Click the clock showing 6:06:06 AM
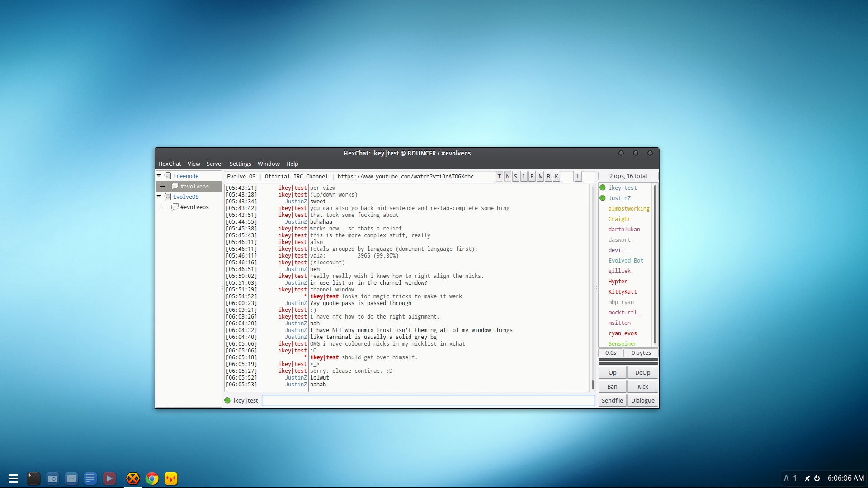The height and width of the screenshot is (488, 868). (845, 478)
